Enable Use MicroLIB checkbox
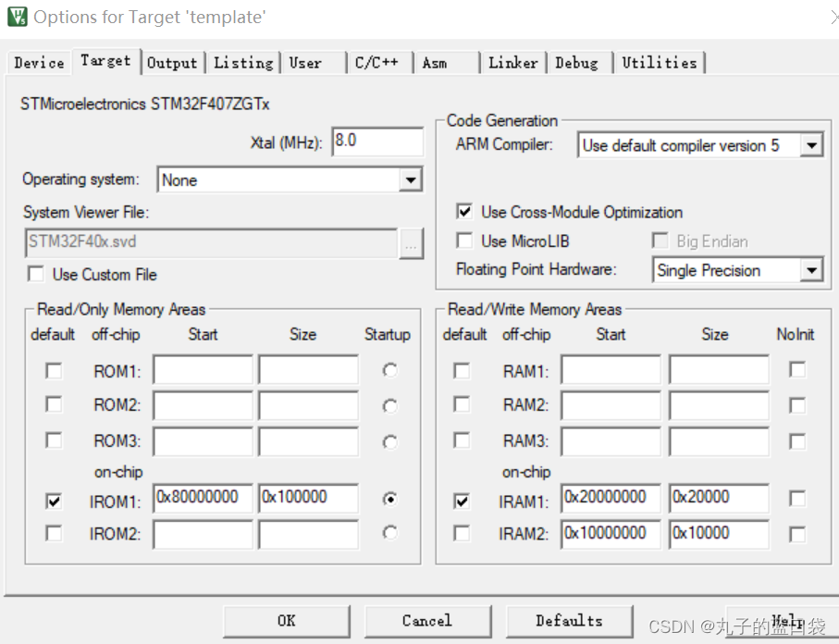 point(464,241)
